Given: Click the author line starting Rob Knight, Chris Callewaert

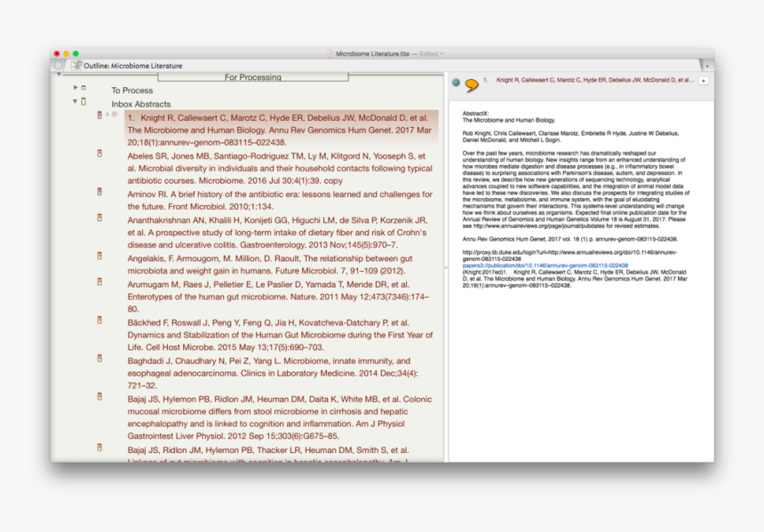Looking at the screenshot, I should (570, 137).
